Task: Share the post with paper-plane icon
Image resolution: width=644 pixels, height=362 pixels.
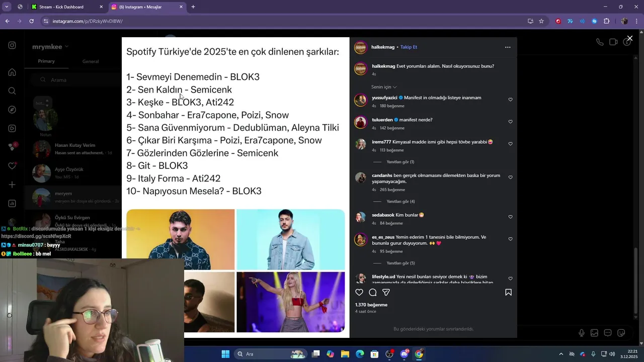Action: [386, 292]
